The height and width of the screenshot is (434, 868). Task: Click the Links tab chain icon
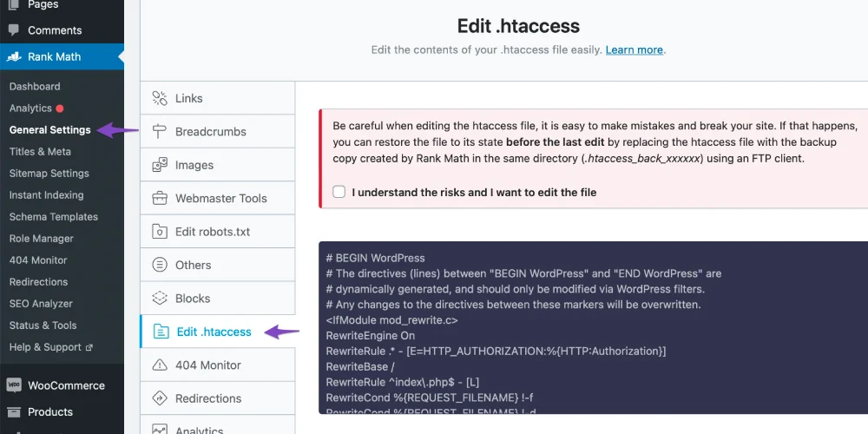pyautogui.click(x=160, y=99)
